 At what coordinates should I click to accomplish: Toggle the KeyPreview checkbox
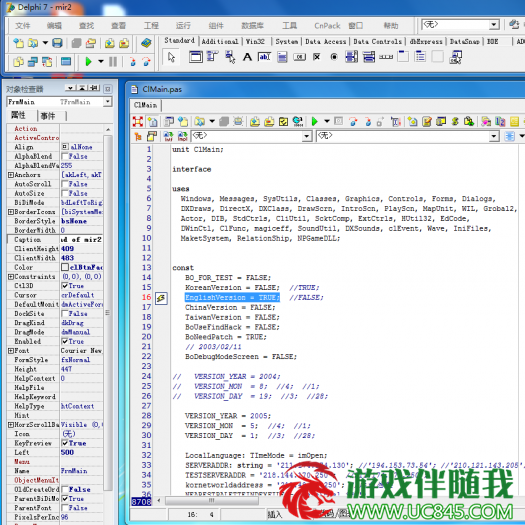(x=65, y=443)
